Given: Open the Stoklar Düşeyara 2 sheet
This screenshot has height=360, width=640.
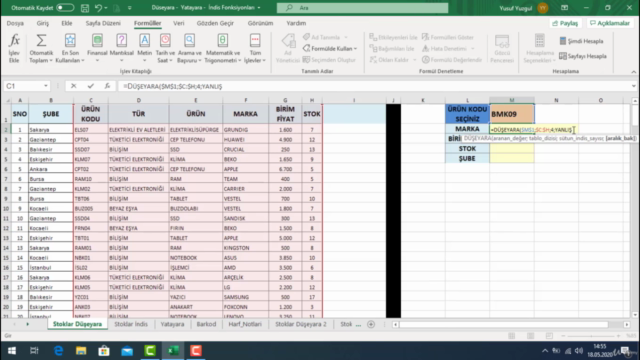Looking at the screenshot, I should [x=301, y=324].
